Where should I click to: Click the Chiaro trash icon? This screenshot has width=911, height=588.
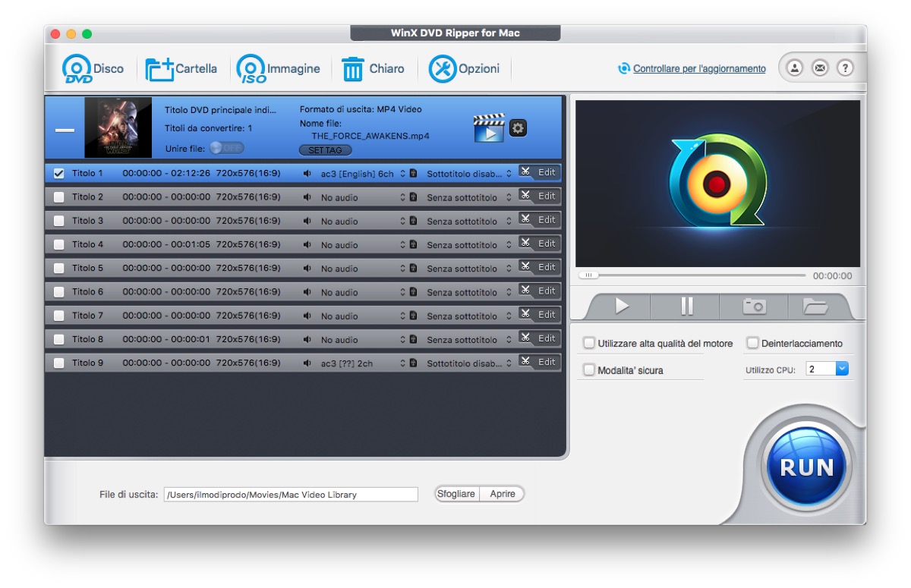coord(353,69)
